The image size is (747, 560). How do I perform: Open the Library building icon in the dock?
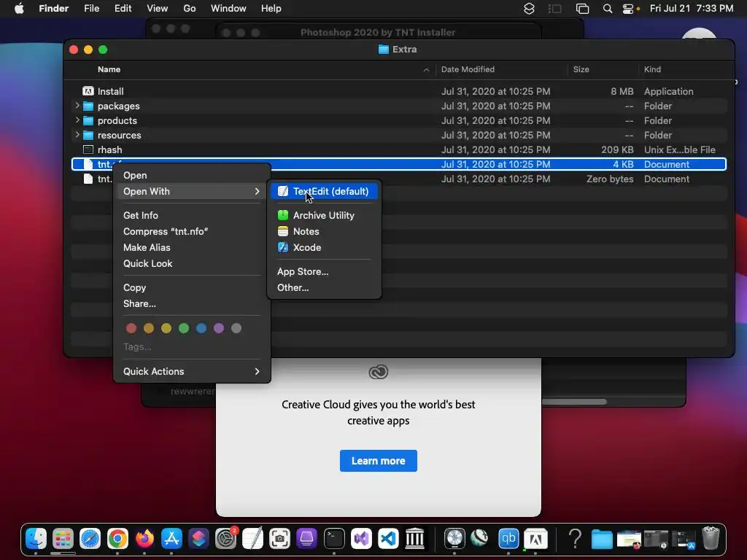pos(415,539)
